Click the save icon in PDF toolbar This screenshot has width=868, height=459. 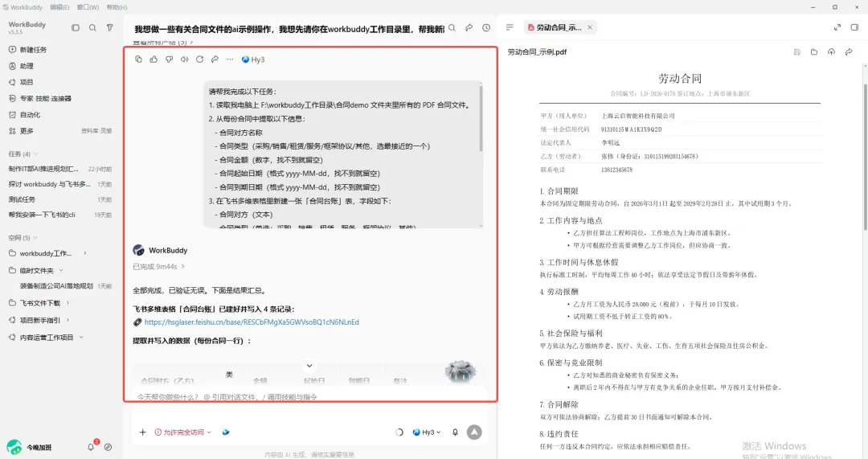pyautogui.click(x=797, y=52)
